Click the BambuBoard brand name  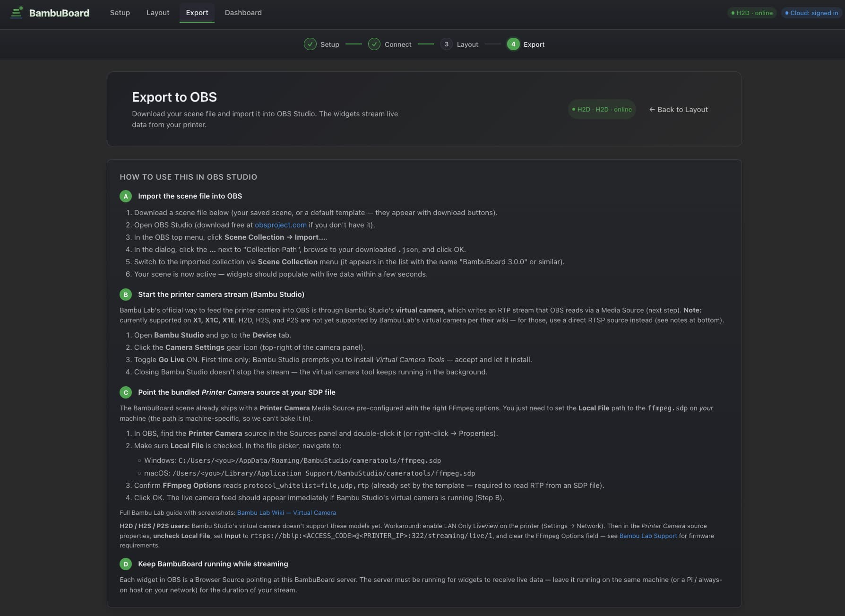point(59,13)
